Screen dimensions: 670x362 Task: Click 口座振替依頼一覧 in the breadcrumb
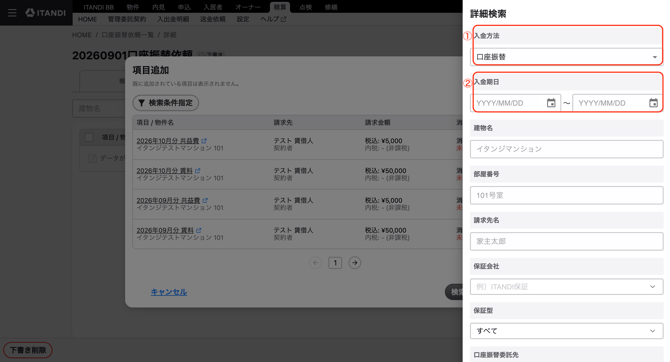pos(127,35)
